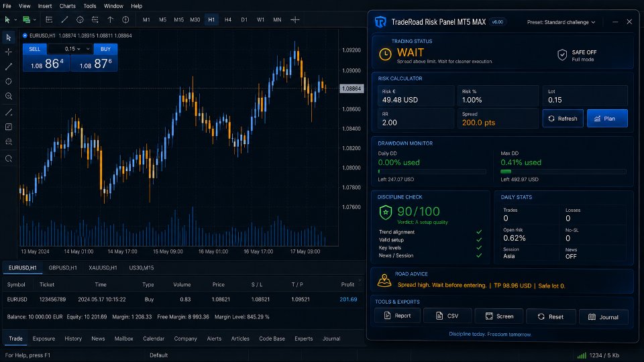This screenshot has height=362, width=644.
Task: Click the green signal bars in status bar
Action: click(x=582, y=355)
